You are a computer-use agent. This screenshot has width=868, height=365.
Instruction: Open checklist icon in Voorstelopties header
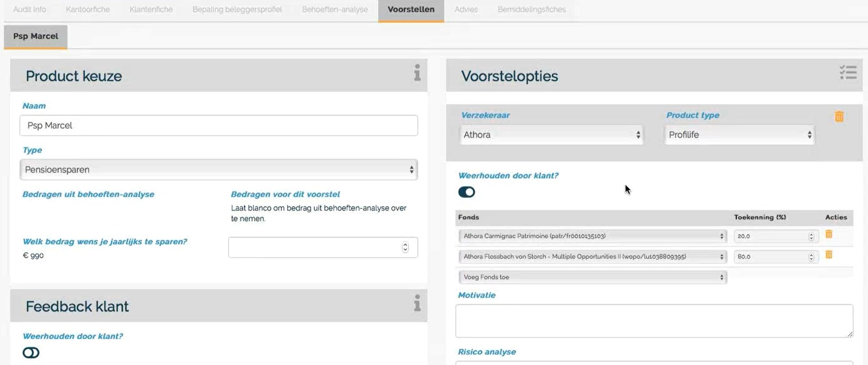848,72
